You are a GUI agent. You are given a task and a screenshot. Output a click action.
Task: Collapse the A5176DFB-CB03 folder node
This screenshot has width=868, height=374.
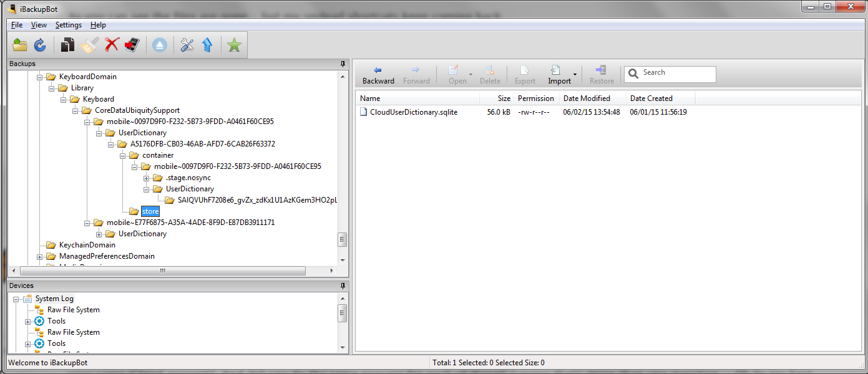pyautogui.click(x=111, y=144)
